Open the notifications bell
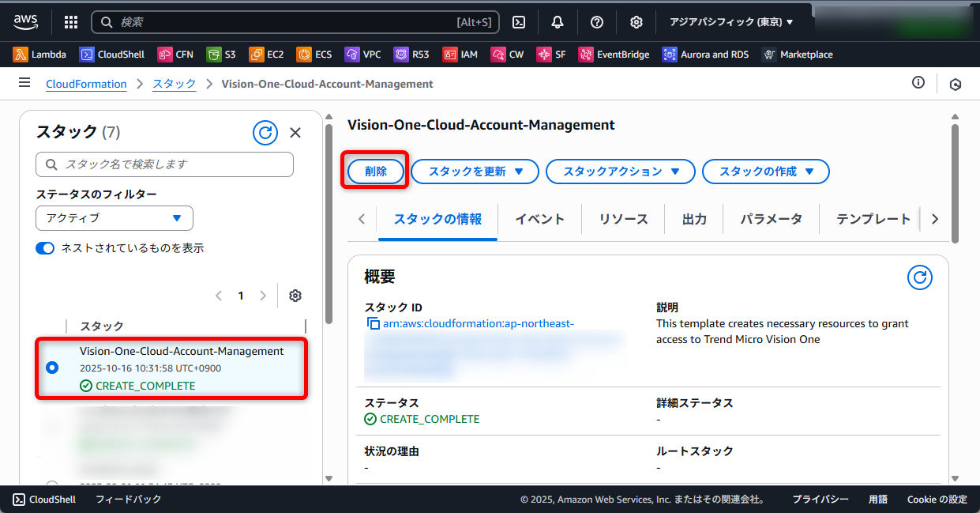The image size is (980, 513). point(558,22)
